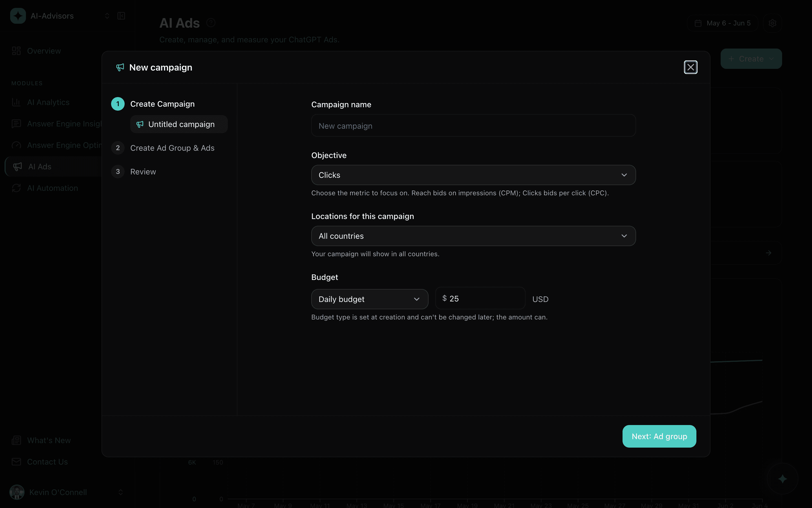Image resolution: width=812 pixels, height=508 pixels.
Task: Click the help icon next to AI Ads title
Action: click(211, 23)
